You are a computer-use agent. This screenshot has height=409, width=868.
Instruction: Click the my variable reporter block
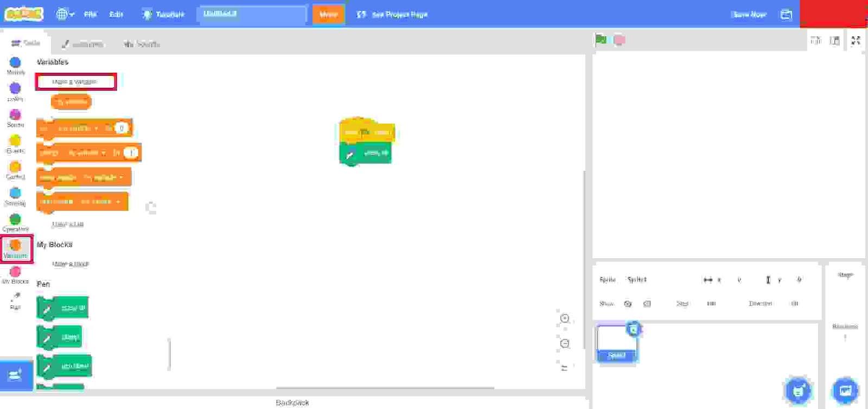point(71,101)
